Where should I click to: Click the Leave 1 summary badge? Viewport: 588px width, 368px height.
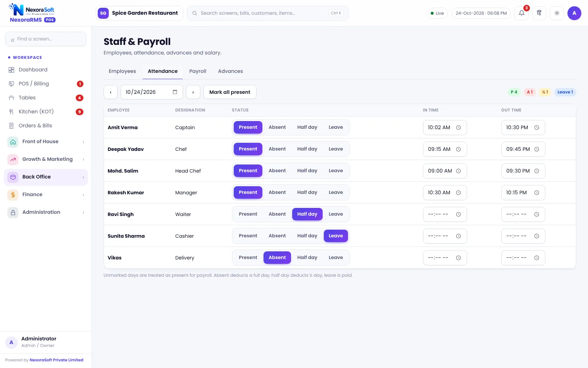pyautogui.click(x=565, y=92)
